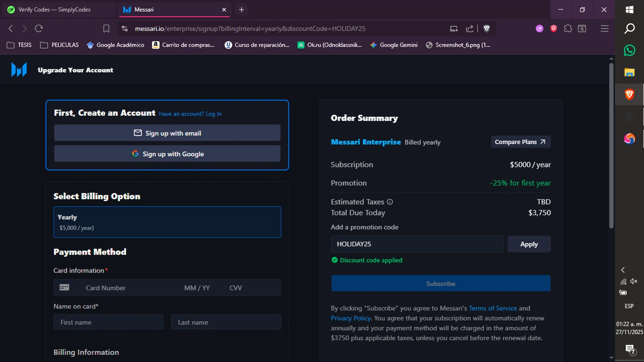Click the Last name field

coord(226,322)
